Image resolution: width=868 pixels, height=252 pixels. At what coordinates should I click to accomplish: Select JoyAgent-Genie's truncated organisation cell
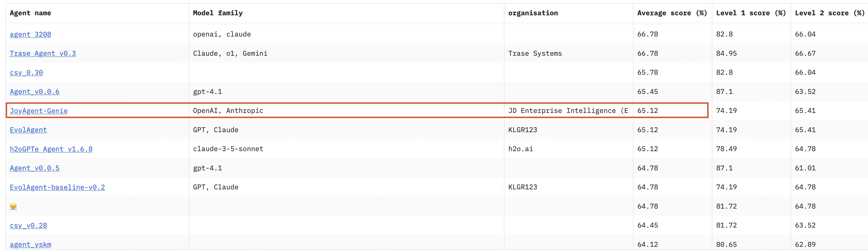pos(568,111)
